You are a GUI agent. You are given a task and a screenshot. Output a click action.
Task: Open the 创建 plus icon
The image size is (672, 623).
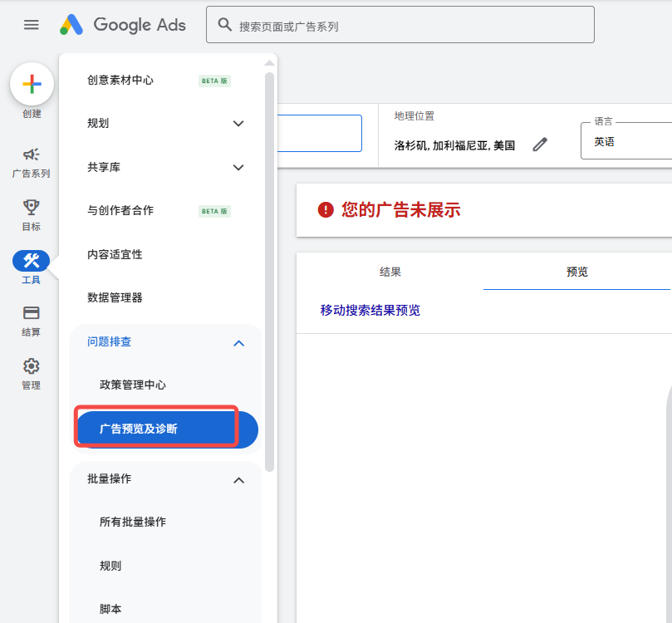coord(31,84)
